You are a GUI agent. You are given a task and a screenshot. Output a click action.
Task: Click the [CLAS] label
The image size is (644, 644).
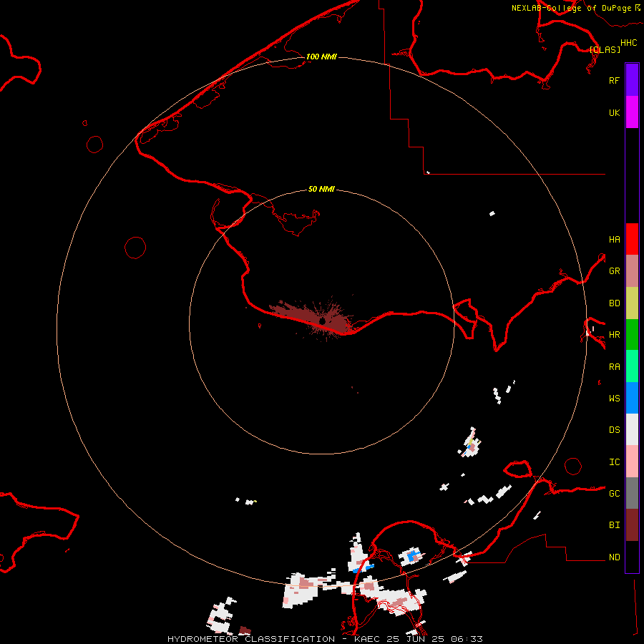pos(605,49)
